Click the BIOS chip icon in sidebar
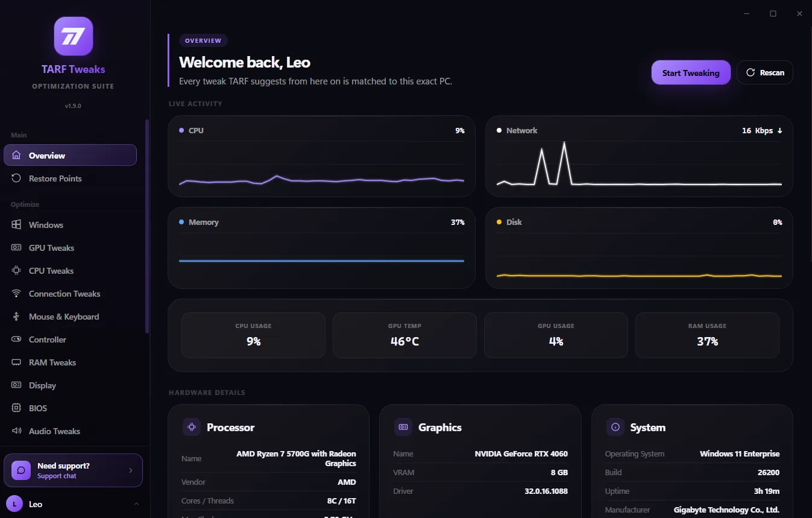Screen dimensions: 812x518 (x=16, y=408)
